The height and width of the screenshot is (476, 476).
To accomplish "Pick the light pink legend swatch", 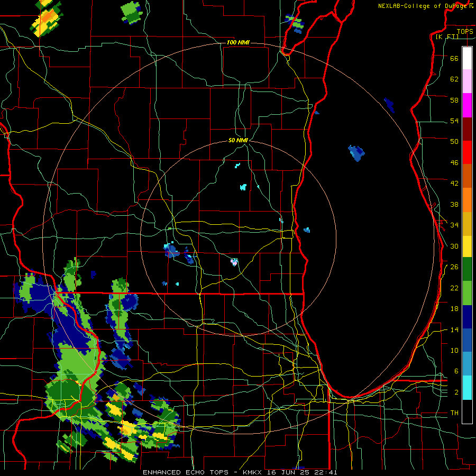I will 467,81.
